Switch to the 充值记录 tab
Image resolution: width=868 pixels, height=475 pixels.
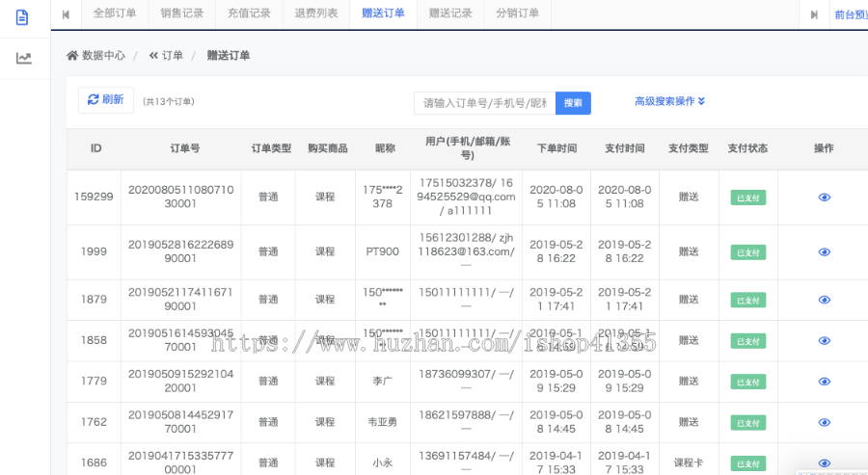pyautogui.click(x=249, y=13)
